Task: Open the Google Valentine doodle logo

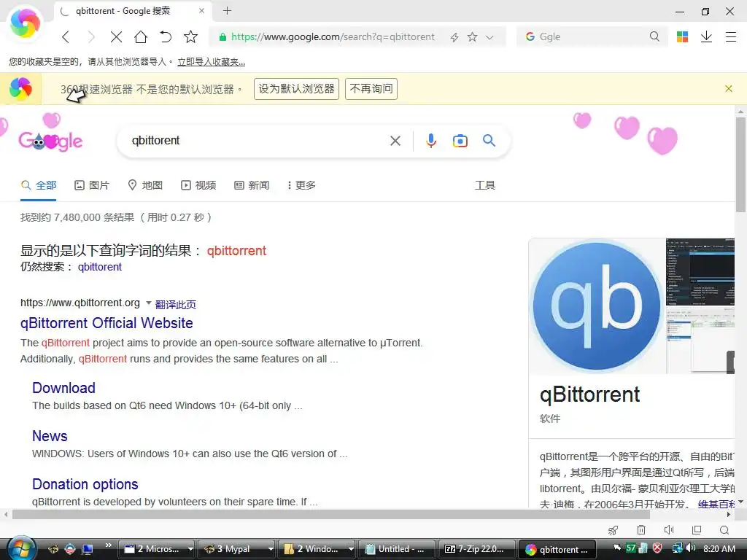Action: coord(50,141)
